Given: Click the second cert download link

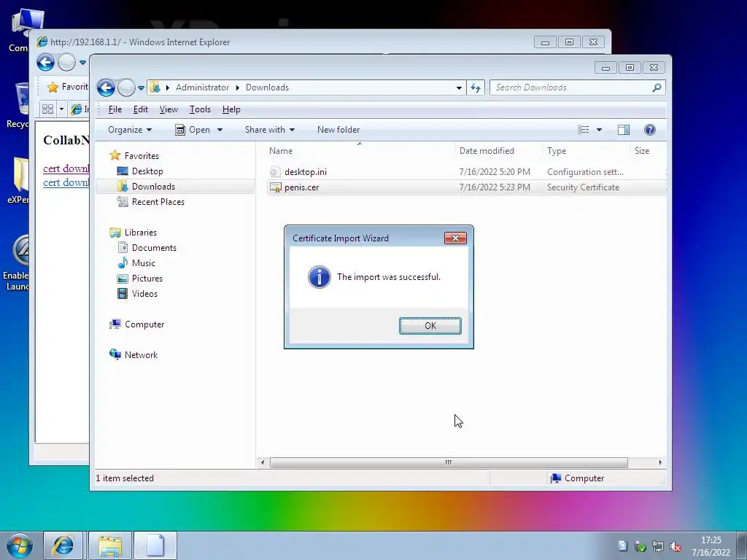Looking at the screenshot, I should point(66,182).
